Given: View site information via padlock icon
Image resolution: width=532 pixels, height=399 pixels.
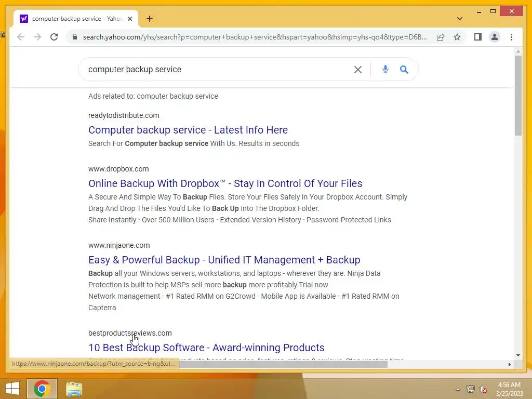Looking at the screenshot, I should tap(75, 37).
